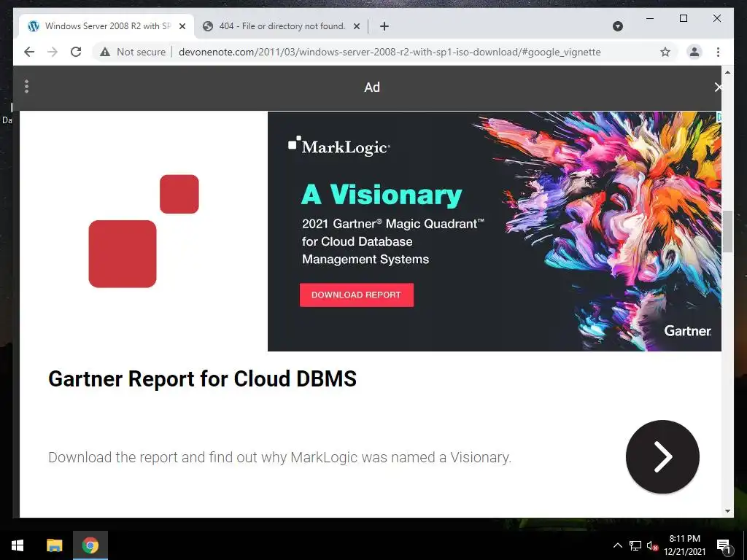
Task: Open the taskbar clock and date
Action: (684, 545)
